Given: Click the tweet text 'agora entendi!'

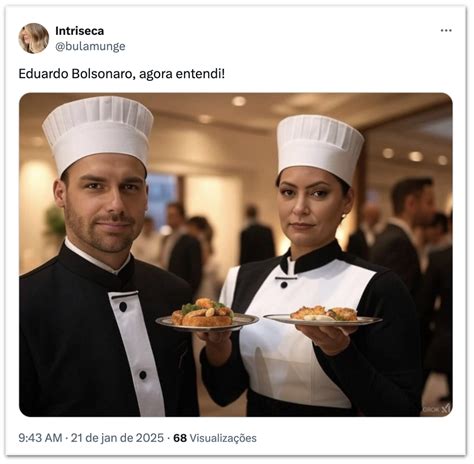Looking at the screenshot, I should point(182,74).
